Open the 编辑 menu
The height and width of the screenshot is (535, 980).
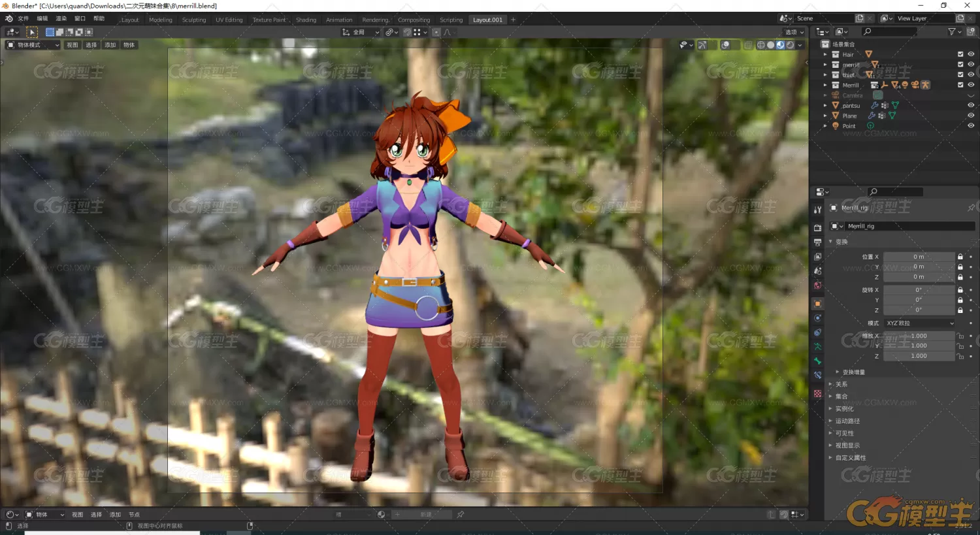[x=42, y=19]
